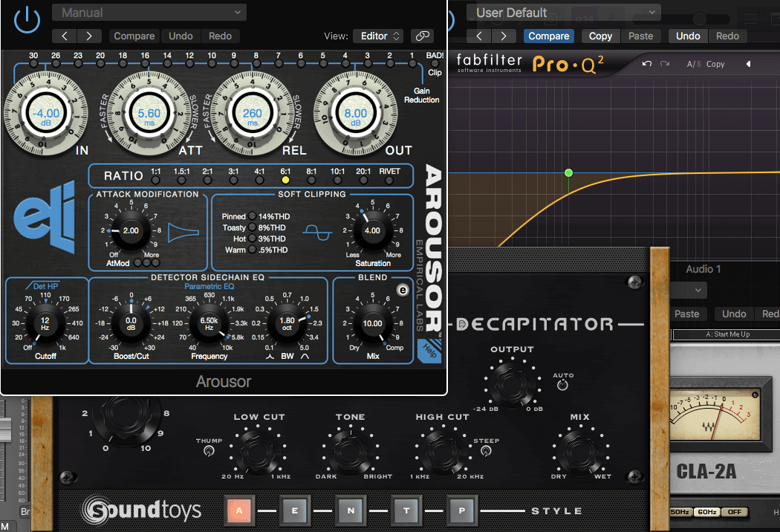Open the dropdown below Audio 1
This screenshot has height=532, width=780.
pyautogui.click(x=689, y=290)
